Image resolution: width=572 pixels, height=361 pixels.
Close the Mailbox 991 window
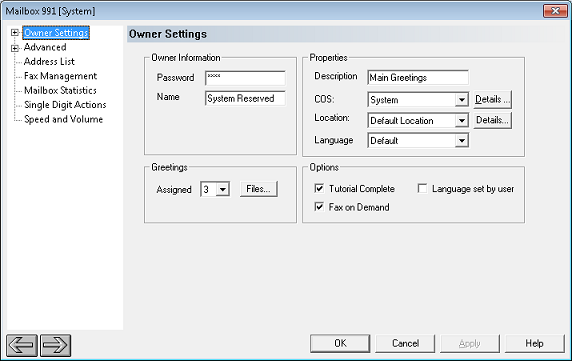click(555, 11)
